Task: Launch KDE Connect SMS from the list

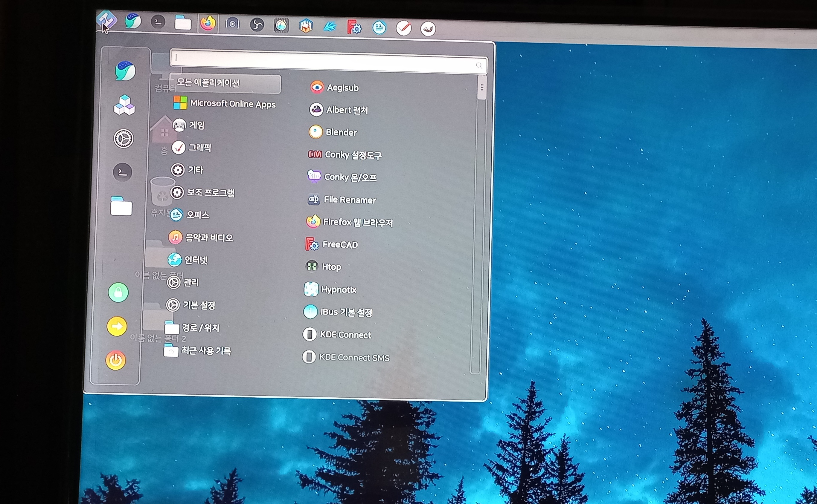Action: 346,357
